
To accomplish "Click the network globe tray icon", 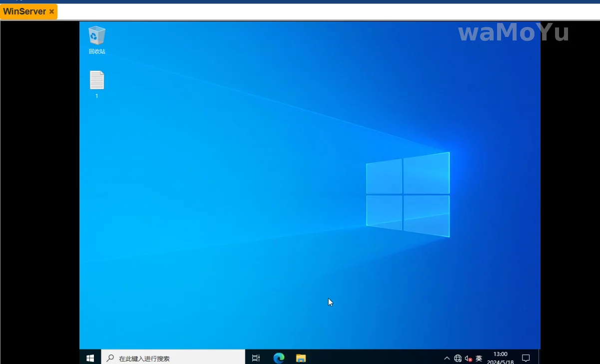I will point(458,358).
